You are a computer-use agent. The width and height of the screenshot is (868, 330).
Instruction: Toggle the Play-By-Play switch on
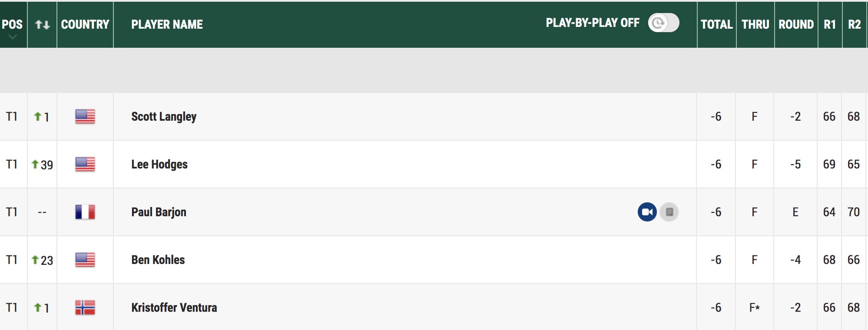663,23
